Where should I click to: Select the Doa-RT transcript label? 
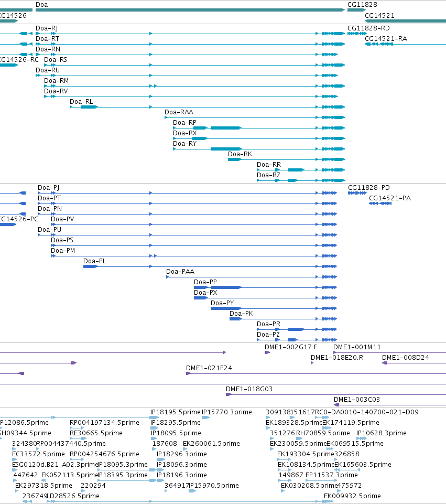48,39
